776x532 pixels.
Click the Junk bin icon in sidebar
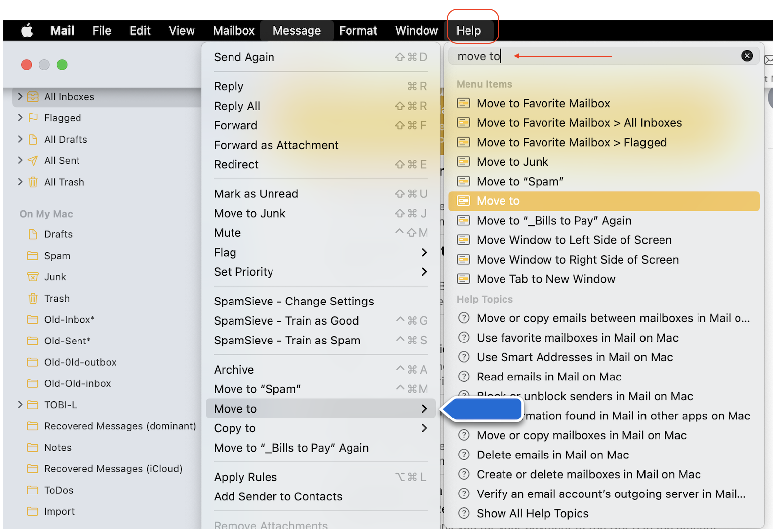point(33,276)
